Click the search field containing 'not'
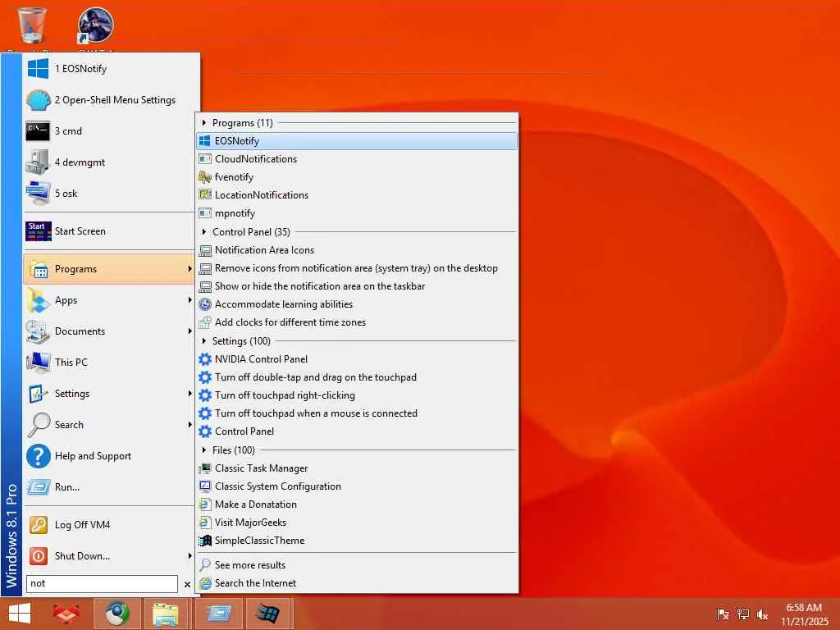Viewport: 840px width, 630px height. tap(102, 583)
